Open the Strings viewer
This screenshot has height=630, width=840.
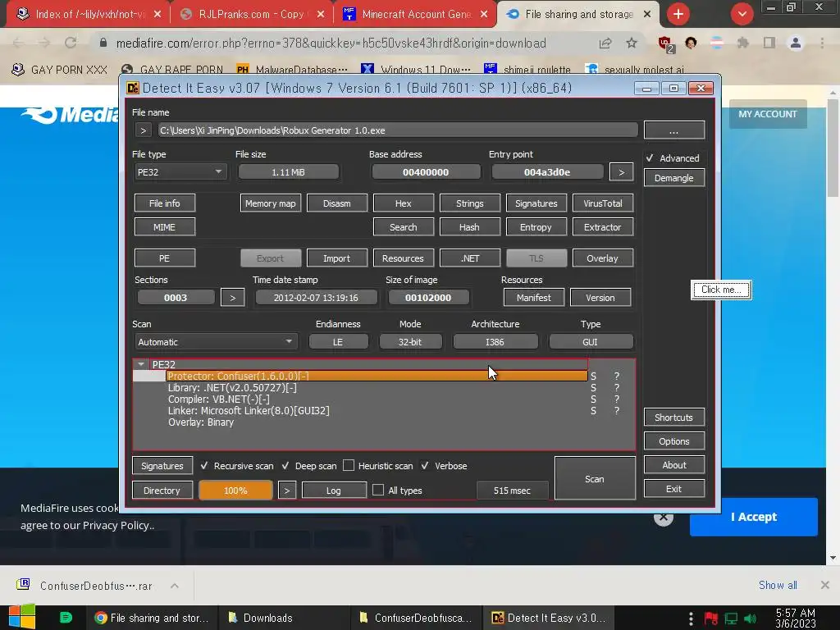pyautogui.click(x=470, y=203)
